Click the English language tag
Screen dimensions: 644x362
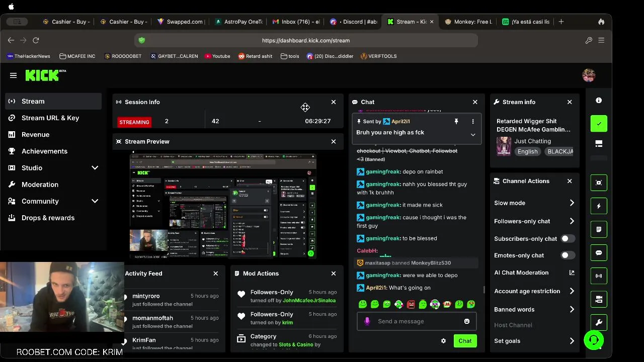[x=527, y=151]
